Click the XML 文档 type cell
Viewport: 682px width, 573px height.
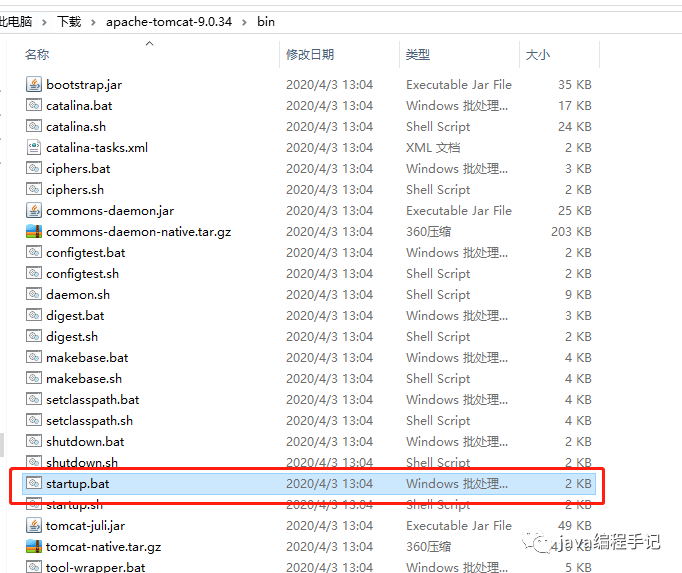click(433, 147)
